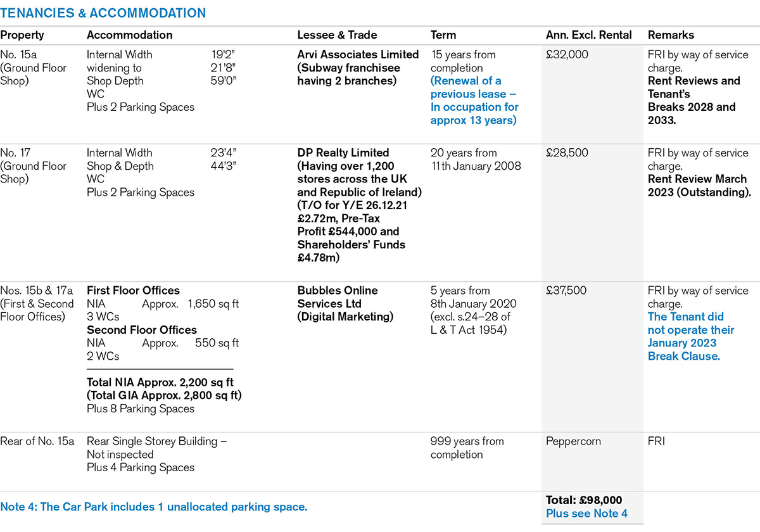This screenshot has width=760, height=532.
Task: Click the blue Plus see Note 4 text
Action: point(586,514)
